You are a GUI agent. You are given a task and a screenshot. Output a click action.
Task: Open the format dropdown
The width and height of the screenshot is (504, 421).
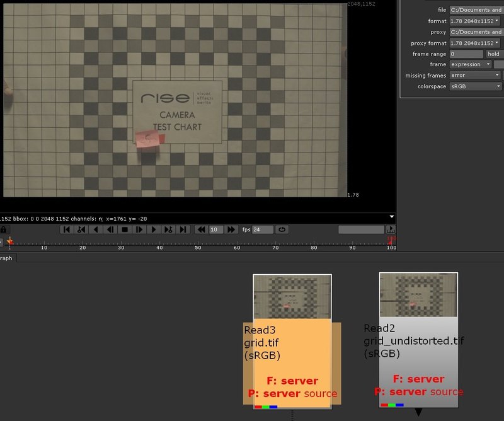pyautogui.click(x=476, y=21)
